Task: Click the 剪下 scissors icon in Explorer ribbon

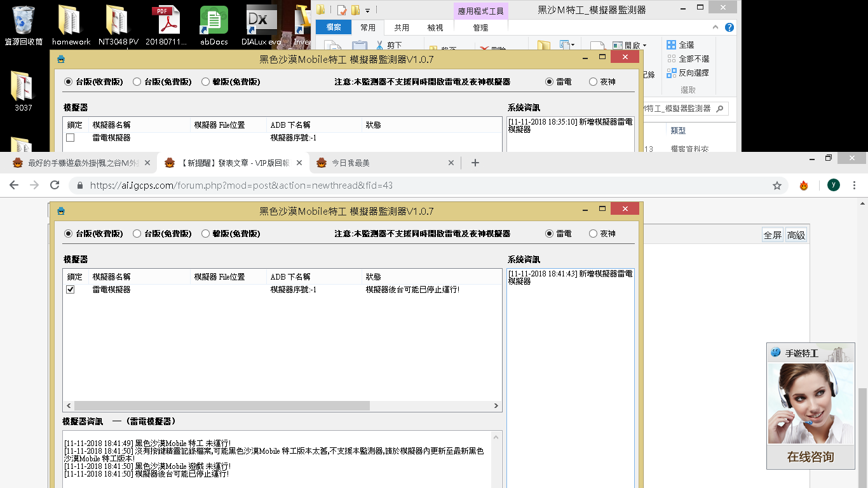Action: (379, 46)
